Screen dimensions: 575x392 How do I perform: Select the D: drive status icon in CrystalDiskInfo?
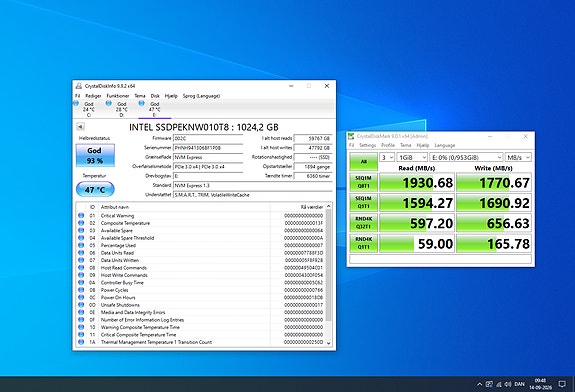pyautogui.click(x=109, y=103)
